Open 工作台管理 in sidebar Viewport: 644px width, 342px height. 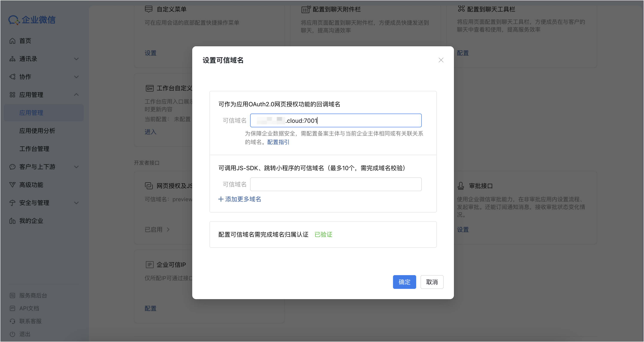click(34, 149)
